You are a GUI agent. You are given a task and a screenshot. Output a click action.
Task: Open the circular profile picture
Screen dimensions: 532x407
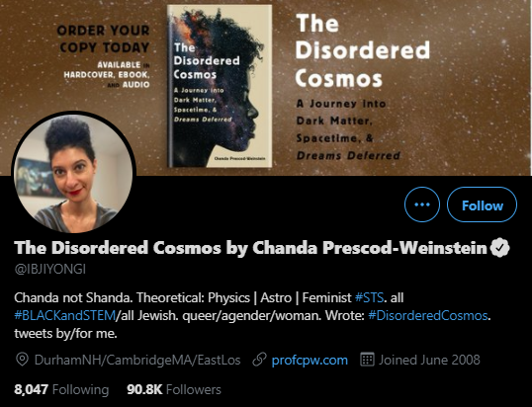pos(73,172)
